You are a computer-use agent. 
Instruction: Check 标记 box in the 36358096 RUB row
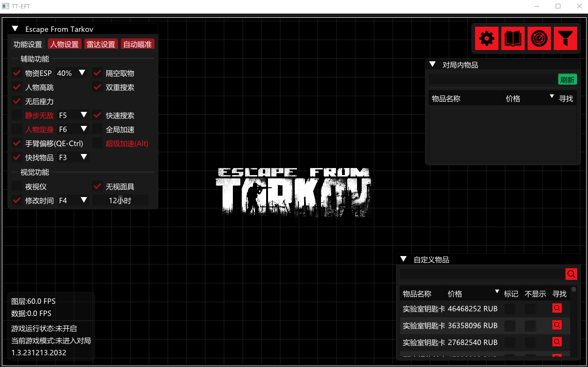point(510,325)
